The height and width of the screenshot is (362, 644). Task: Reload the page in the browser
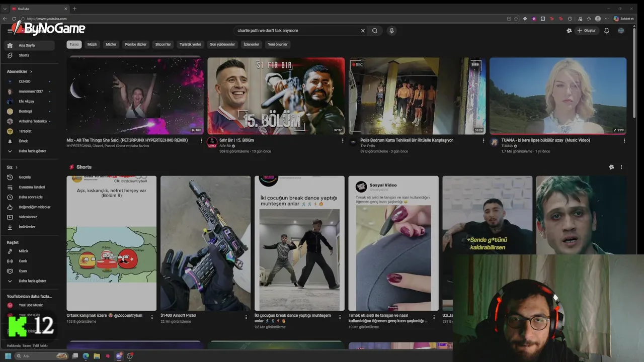pyautogui.click(x=14, y=19)
